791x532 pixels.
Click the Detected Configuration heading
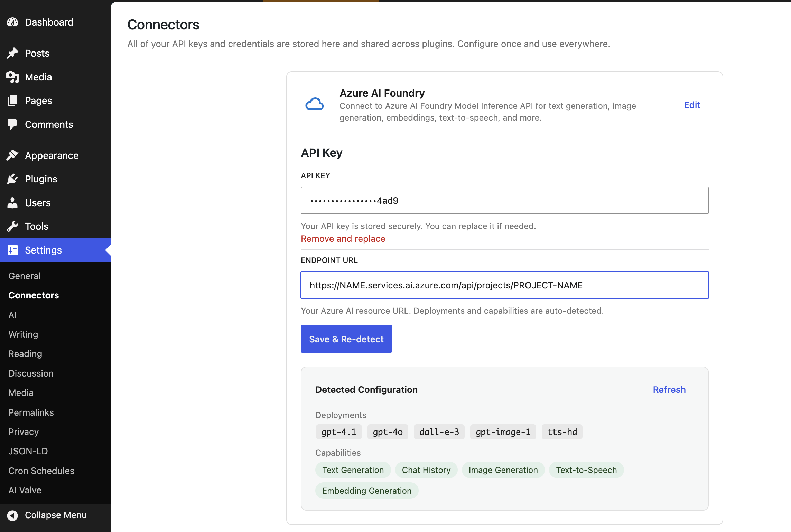[x=366, y=390]
